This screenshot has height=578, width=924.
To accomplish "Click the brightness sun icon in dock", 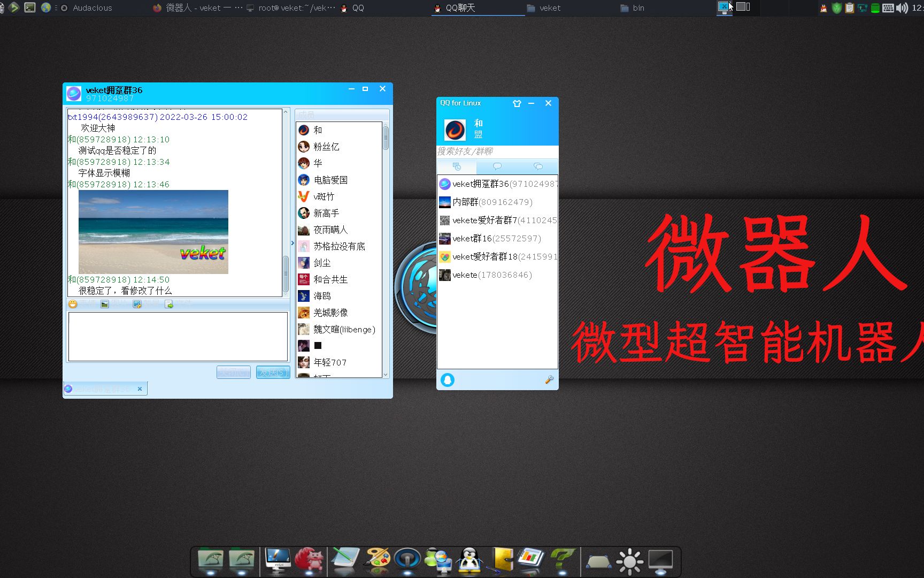I will click(x=629, y=561).
